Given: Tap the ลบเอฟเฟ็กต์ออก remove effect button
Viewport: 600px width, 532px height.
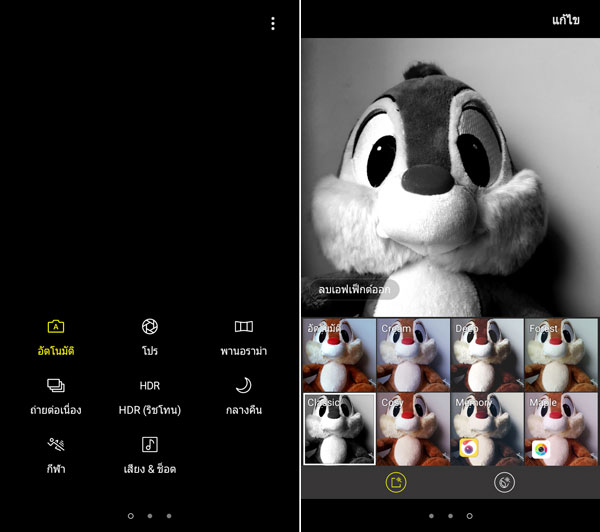Looking at the screenshot, I should click(x=354, y=289).
